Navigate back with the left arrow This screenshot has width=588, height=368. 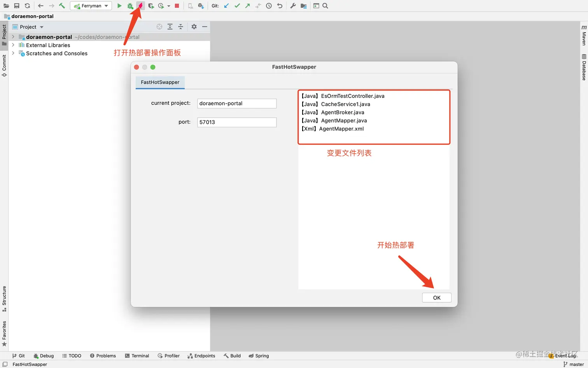(x=41, y=6)
